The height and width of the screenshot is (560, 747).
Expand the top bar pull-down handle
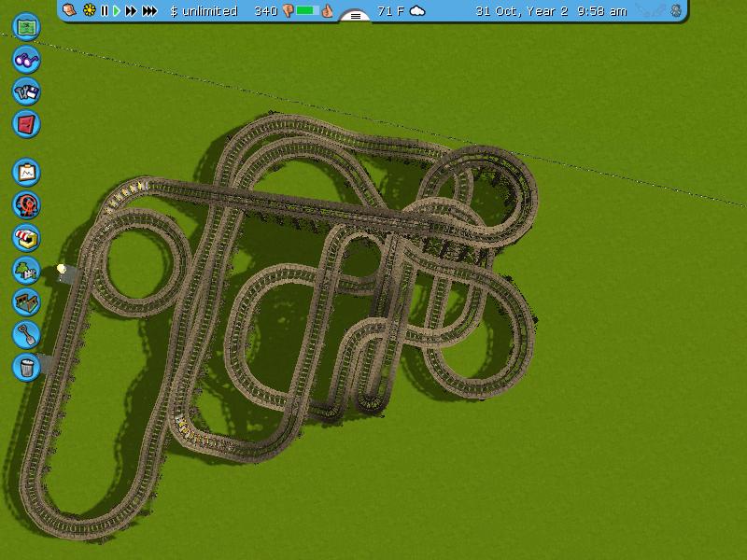pos(355,16)
